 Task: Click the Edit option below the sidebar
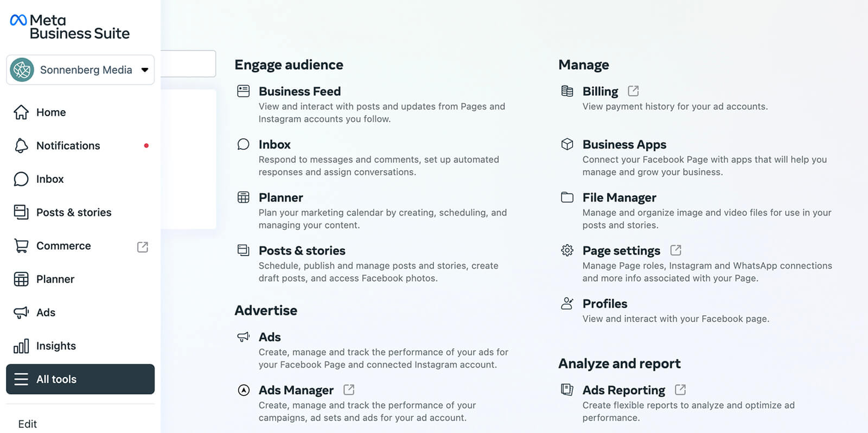27,424
